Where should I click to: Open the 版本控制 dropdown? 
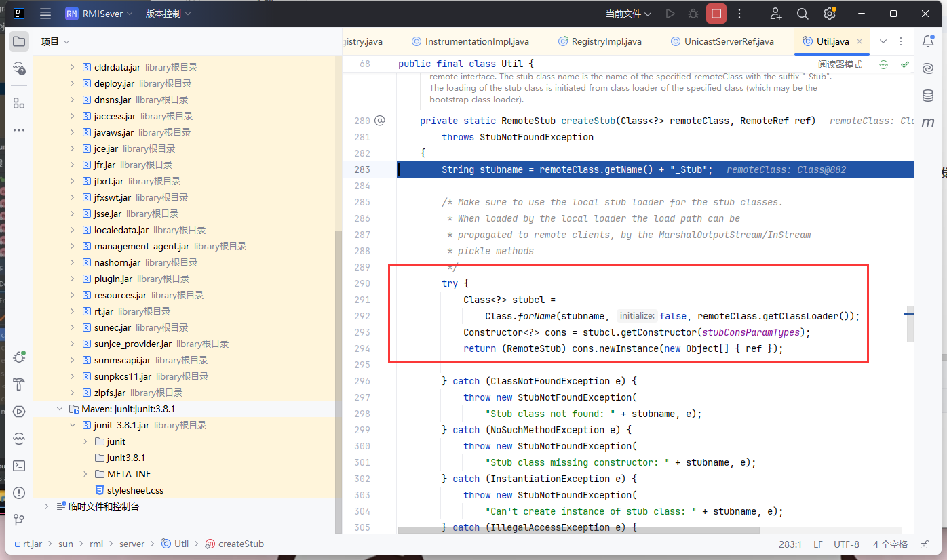168,14
